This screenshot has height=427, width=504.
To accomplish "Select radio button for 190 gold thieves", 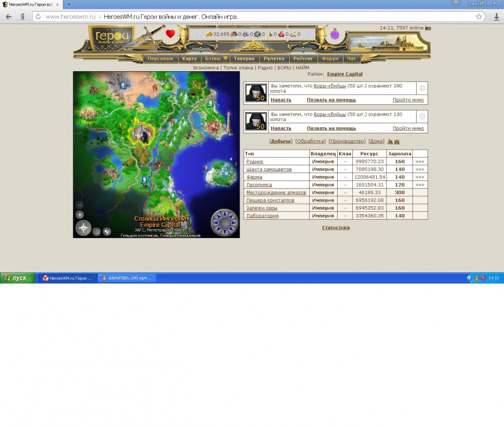I will pos(422,88).
